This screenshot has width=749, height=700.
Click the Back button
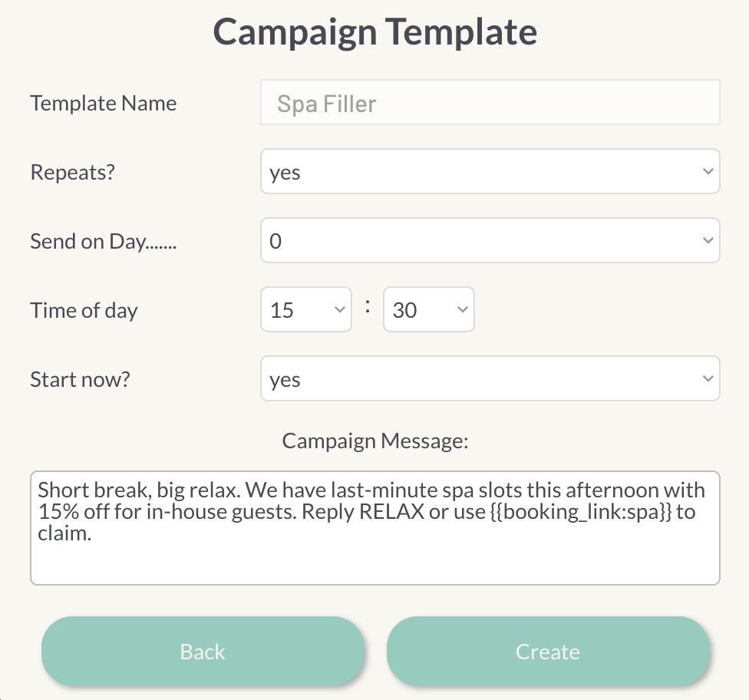202,651
